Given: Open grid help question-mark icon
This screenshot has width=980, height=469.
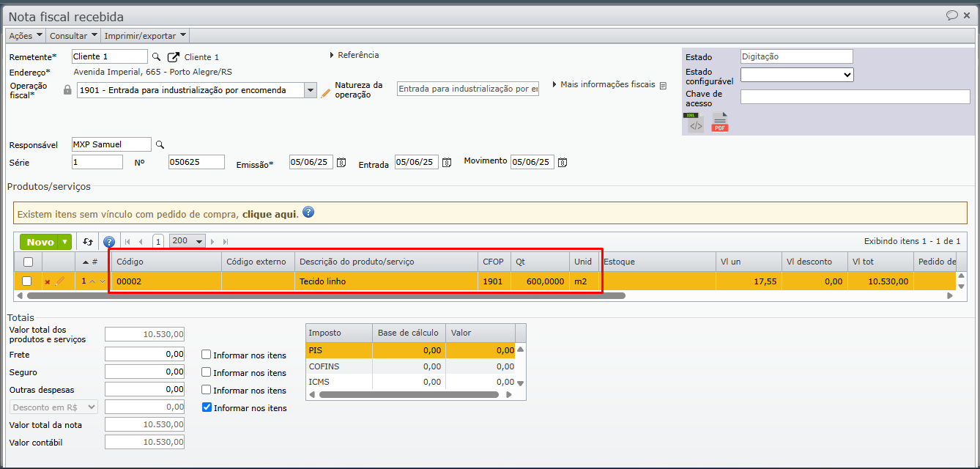Looking at the screenshot, I should [109, 242].
